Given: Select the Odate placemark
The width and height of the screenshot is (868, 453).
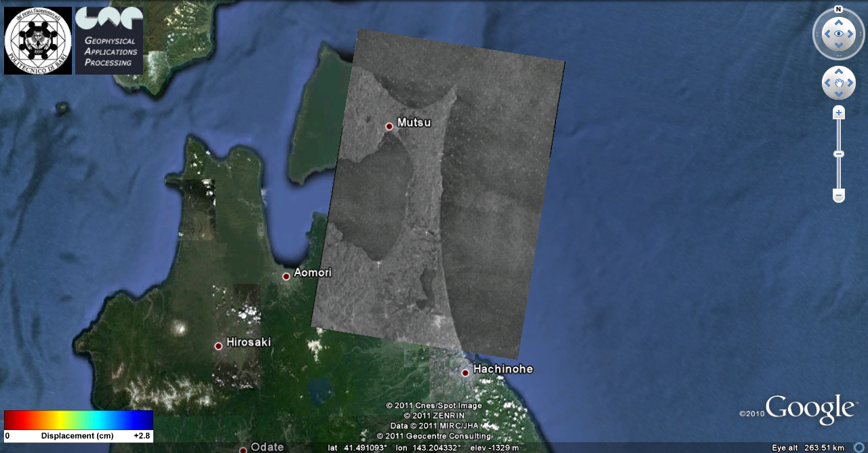Looking at the screenshot, I should coord(243,450).
